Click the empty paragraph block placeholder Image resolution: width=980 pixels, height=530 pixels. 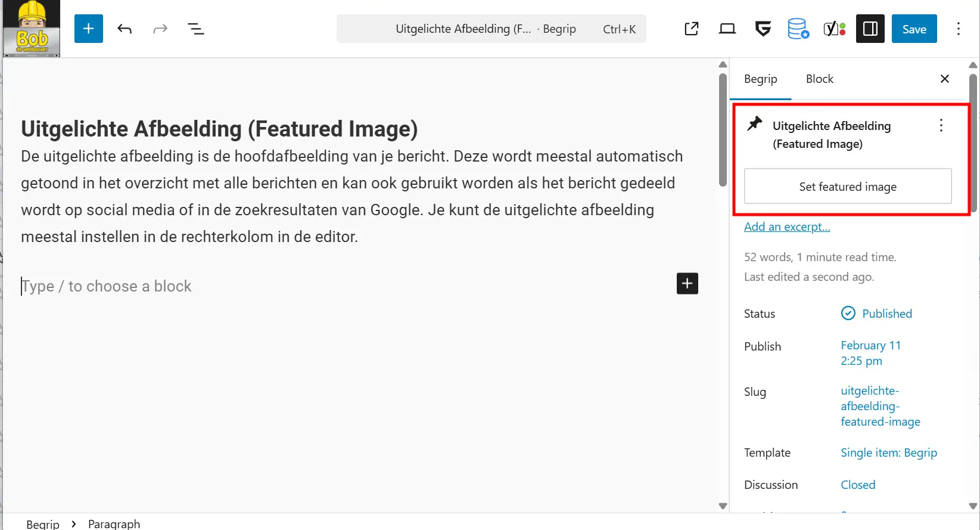click(238, 286)
